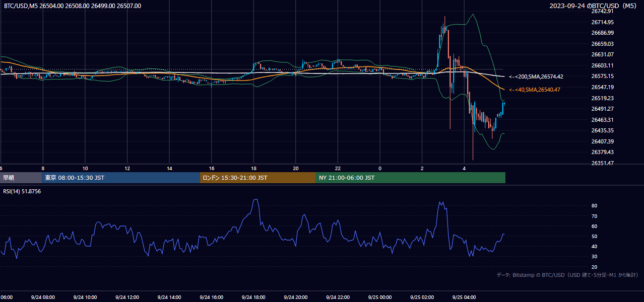This screenshot has height=302, width=644.
Task: Click price axis value 26407.39
Action: coord(602,141)
